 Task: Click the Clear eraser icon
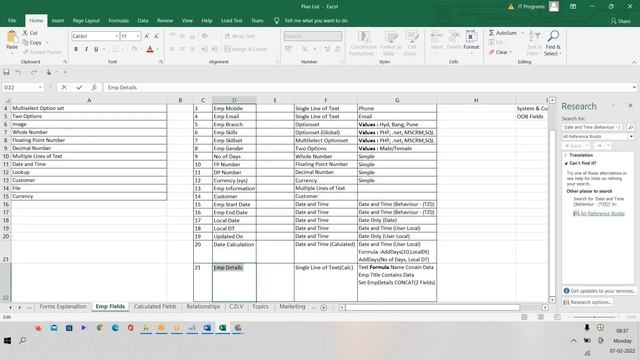pyautogui.click(x=492, y=52)
